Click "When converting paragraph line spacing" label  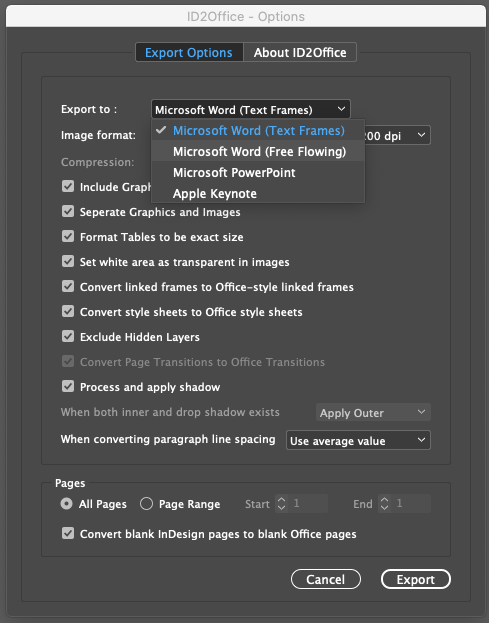(x=168, y=439)
